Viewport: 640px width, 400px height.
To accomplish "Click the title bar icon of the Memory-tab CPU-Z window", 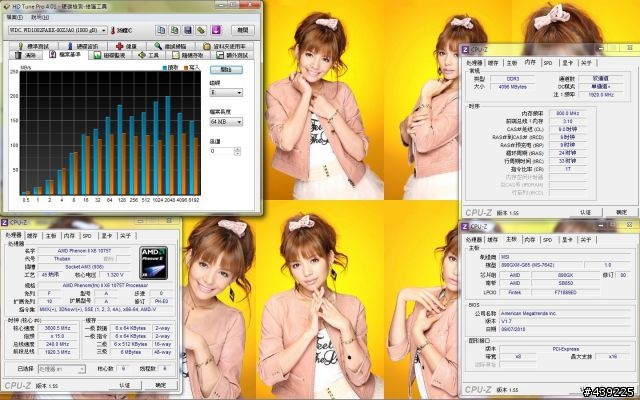I will (464, 50).
